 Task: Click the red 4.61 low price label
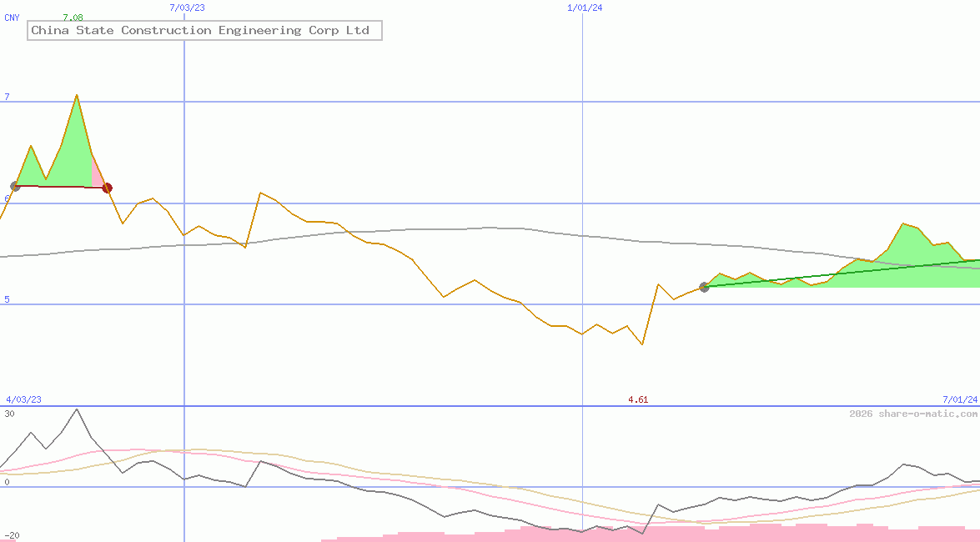pos(638,400)
